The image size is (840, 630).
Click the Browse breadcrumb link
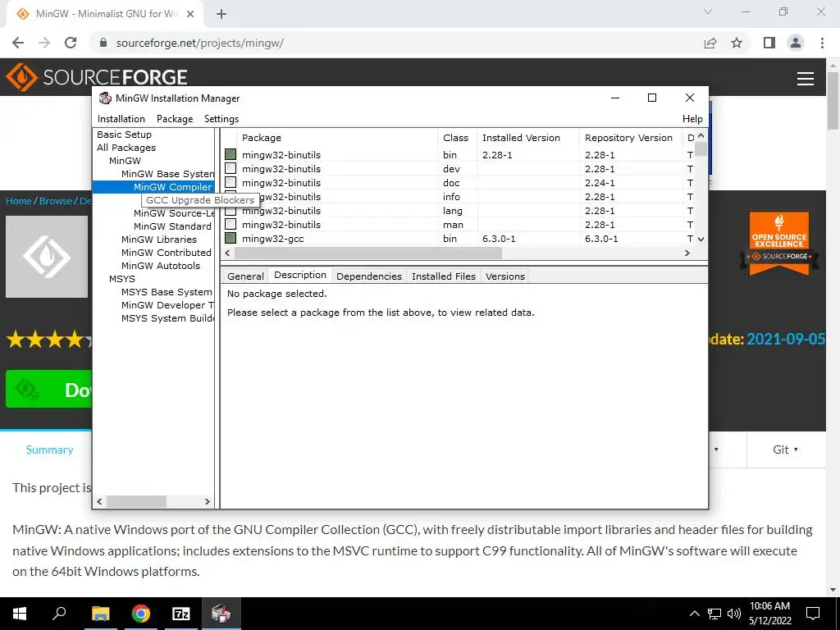click(56, 201)
